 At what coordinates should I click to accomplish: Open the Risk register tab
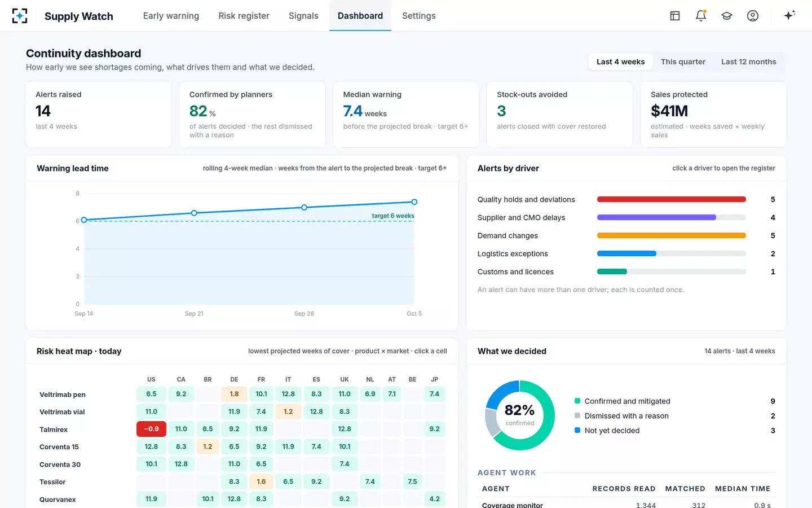244,16
